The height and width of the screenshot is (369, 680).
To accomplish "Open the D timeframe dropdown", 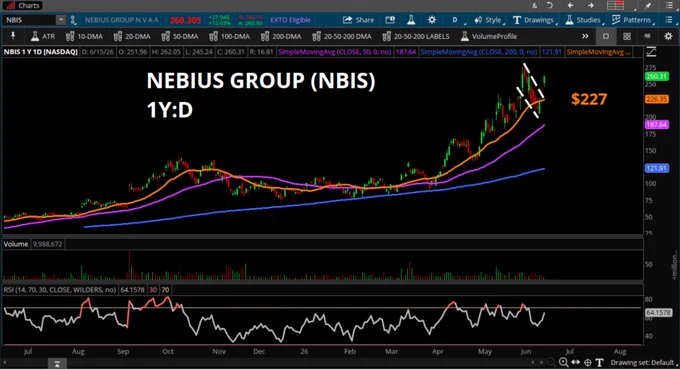I will click(x=456, y=20).
